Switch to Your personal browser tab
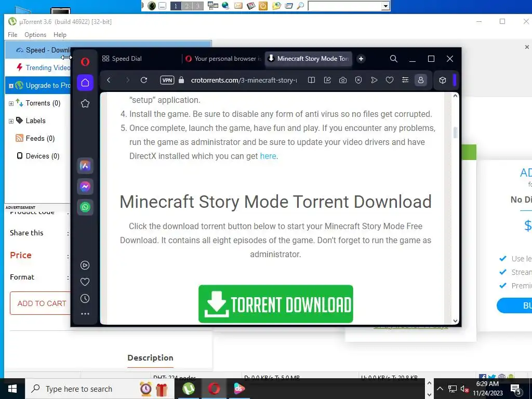 pyautogui.click(x=223, y=59)
